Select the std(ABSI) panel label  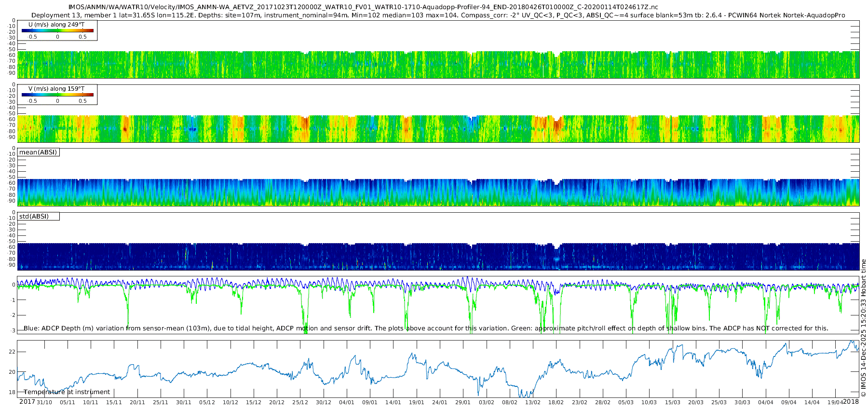point(34,217)
